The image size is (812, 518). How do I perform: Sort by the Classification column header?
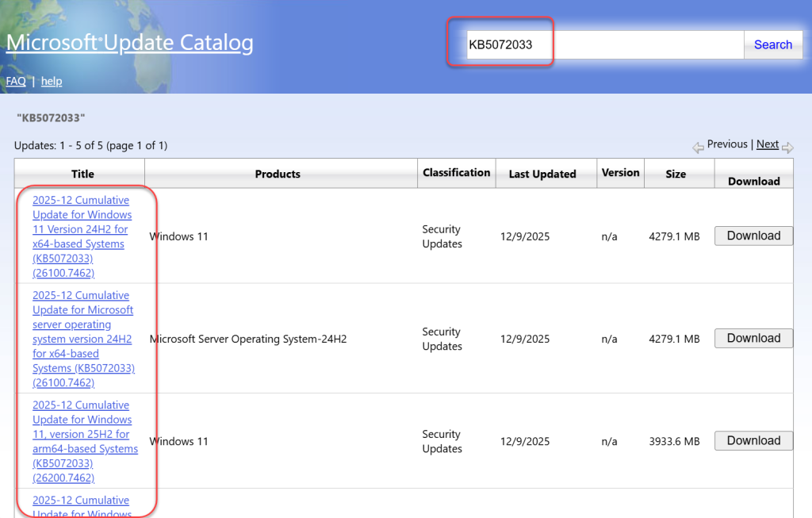(x=456, y=172)
